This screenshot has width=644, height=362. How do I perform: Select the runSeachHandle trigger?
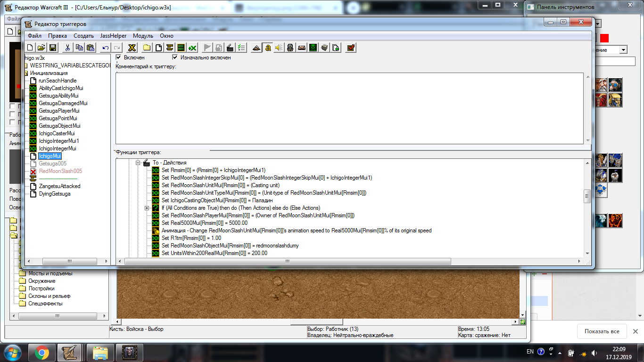point(58,81)
